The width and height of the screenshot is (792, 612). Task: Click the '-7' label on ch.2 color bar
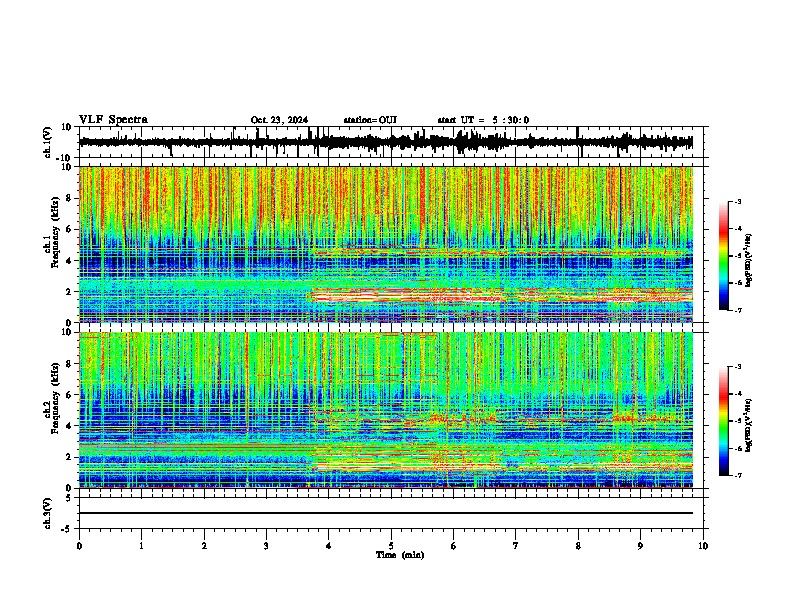(x=738, y=475)
